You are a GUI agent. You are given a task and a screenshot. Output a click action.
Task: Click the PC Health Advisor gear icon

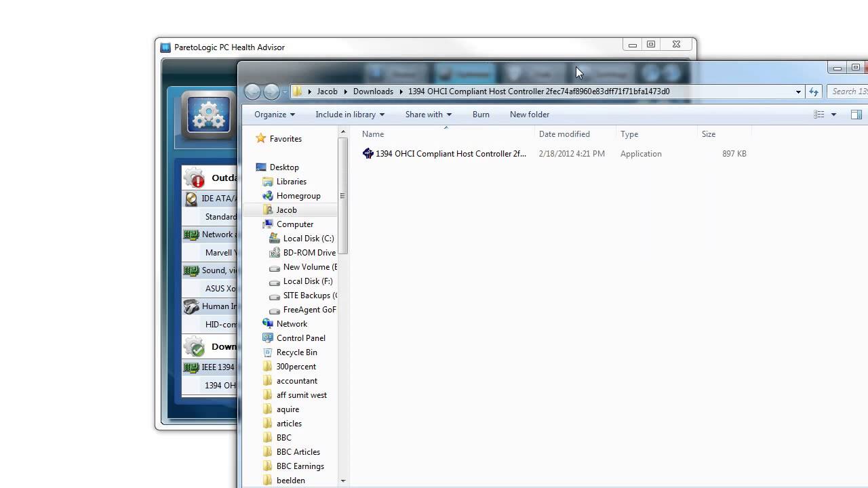[208, 115]
